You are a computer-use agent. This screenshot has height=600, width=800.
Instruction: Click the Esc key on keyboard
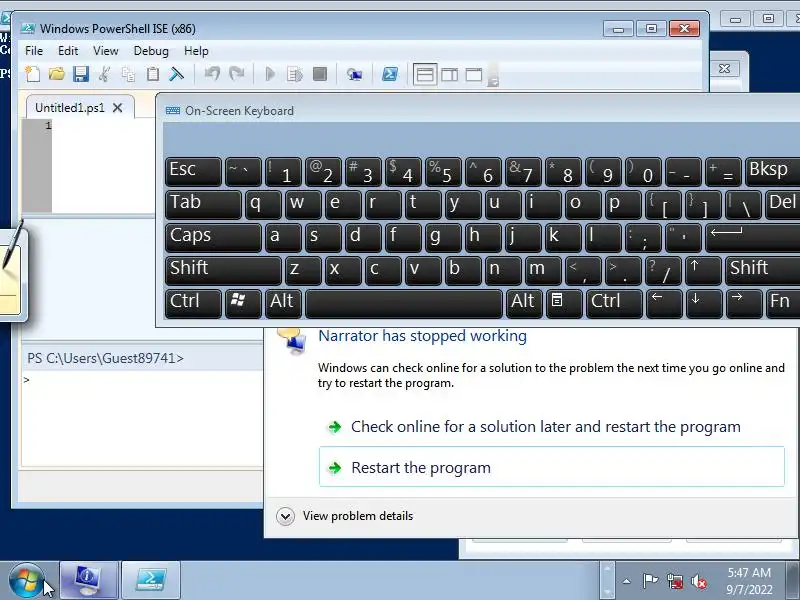click(x=193, y=171)
